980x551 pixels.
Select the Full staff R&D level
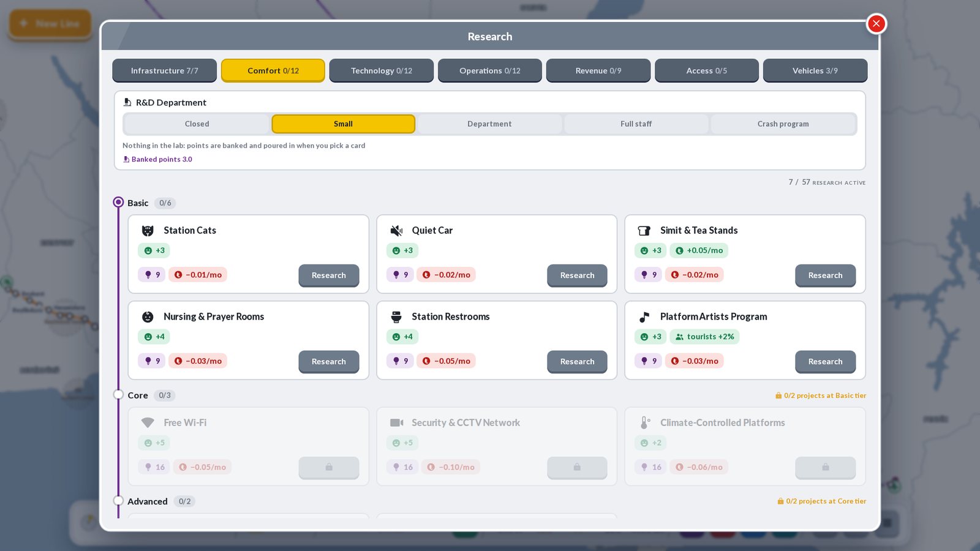tap(636, 124)
